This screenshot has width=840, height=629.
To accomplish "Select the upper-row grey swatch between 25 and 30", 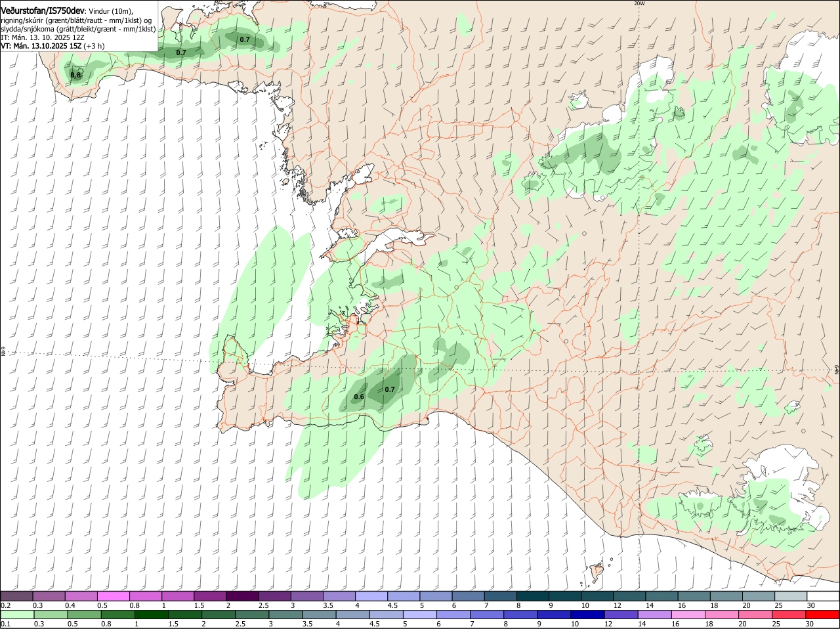I will point(791,596).
